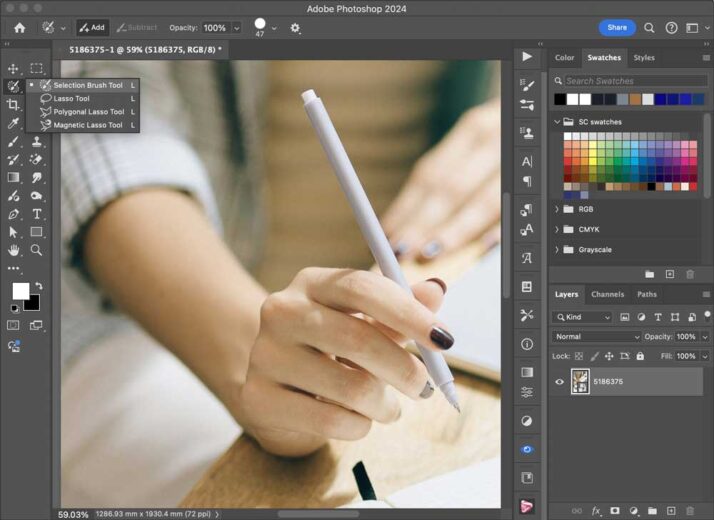
Task: Select the Zoom tool in the toolbar
Action: pos(37,250)
